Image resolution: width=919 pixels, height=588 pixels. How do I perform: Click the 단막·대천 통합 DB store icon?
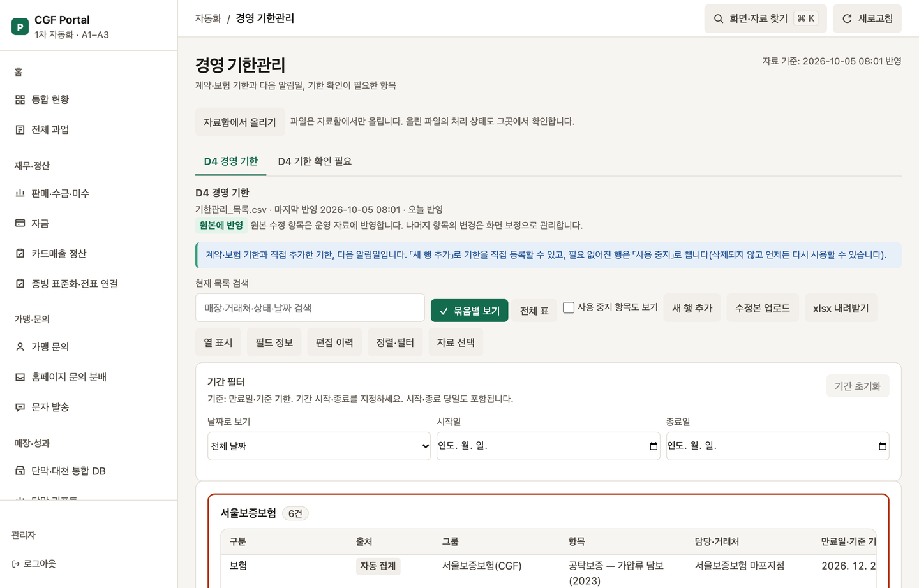[20, 471]
